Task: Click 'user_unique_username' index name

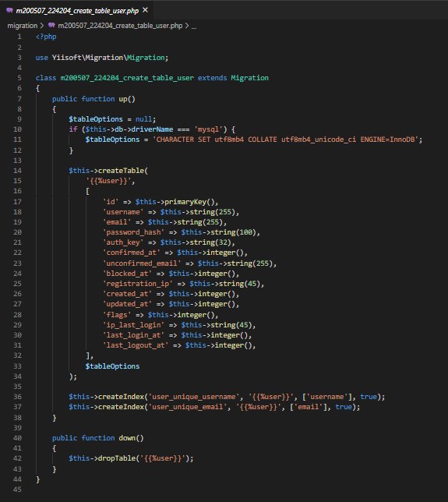Action: [193, 397]
